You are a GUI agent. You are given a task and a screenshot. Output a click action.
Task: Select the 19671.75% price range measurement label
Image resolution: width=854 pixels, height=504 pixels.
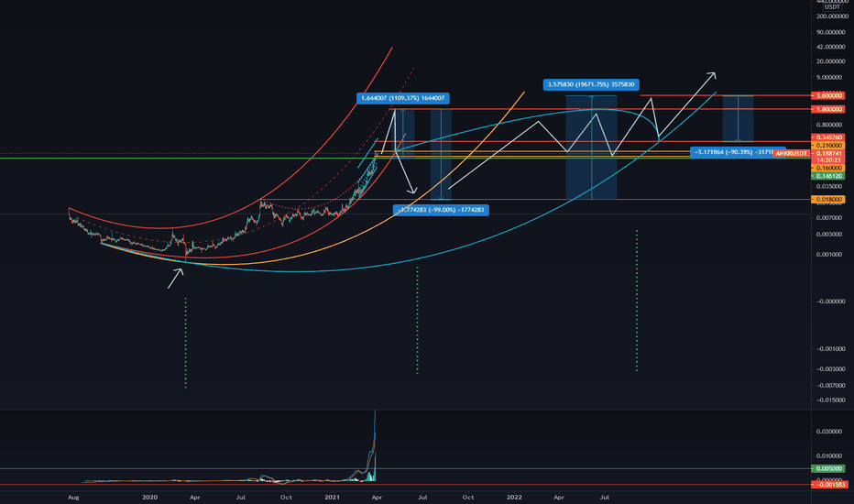pos(591,84)
